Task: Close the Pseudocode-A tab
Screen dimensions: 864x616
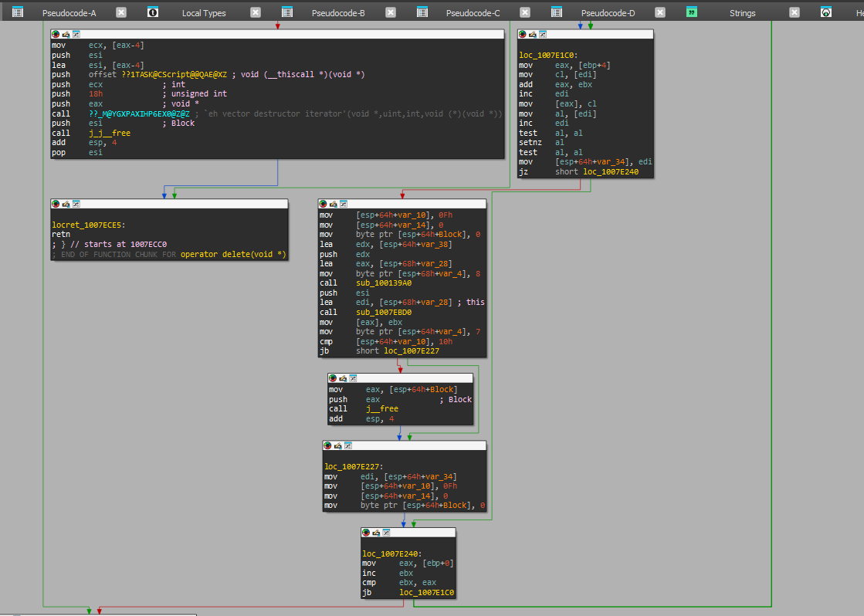Action: coord(121,12)
